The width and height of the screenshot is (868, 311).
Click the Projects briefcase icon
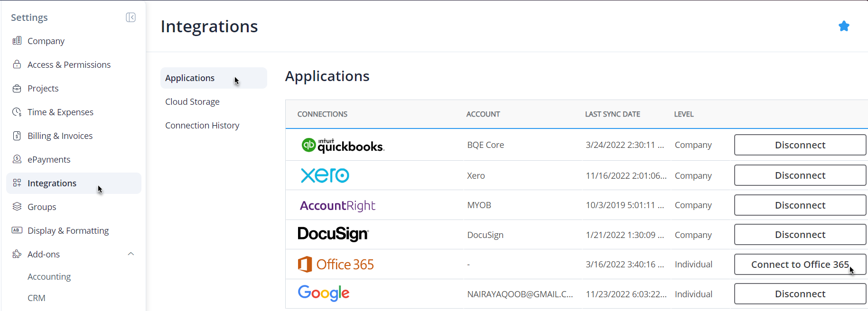[17, 88]
